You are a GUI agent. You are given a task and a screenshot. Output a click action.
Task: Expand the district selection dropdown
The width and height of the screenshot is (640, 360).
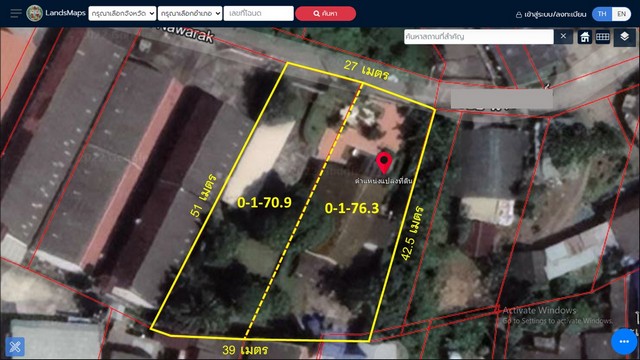pos(190,13)
